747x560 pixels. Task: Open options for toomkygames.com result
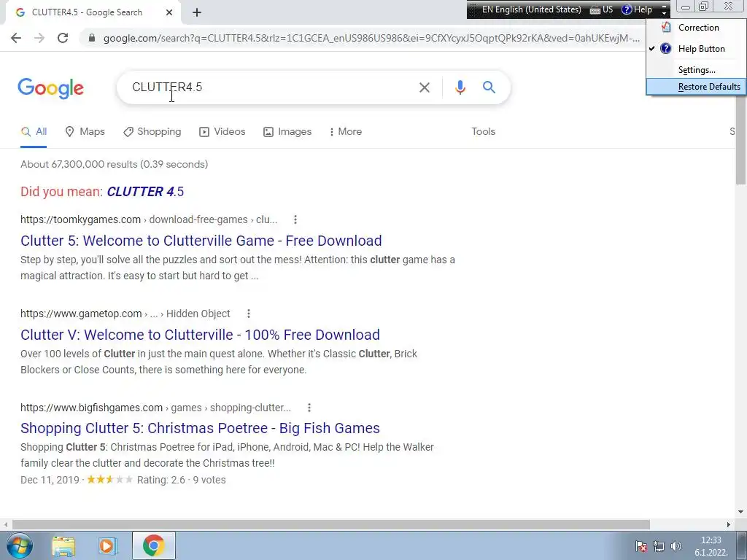[x=295, y=219]
